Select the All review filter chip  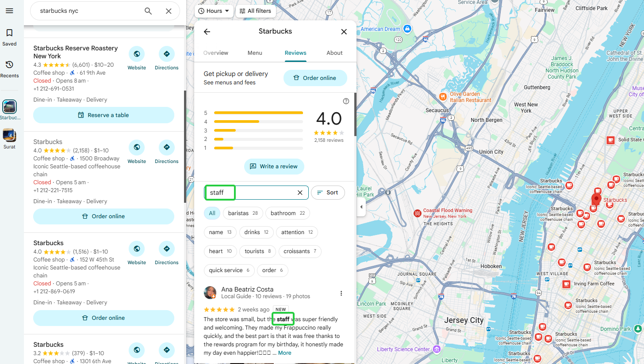click(x=212, y=213)
